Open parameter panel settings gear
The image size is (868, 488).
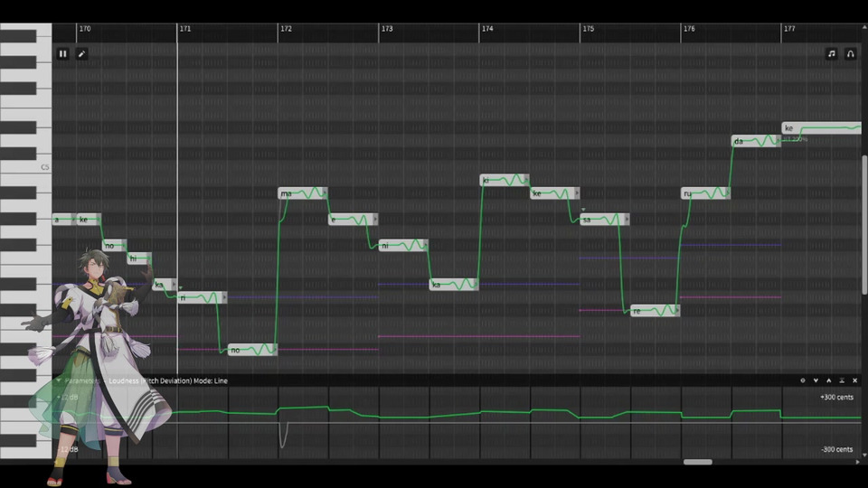[803, 380]
